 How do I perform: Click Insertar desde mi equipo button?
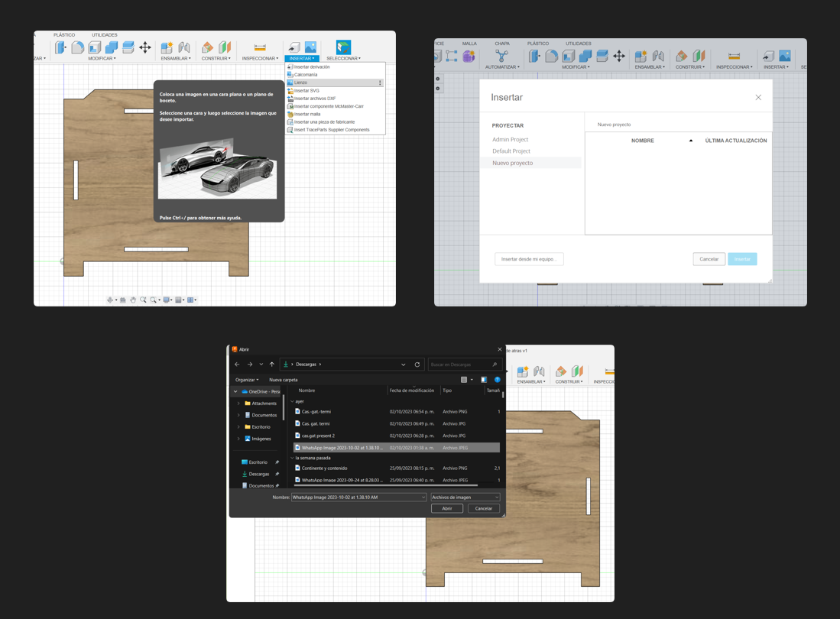(x=529, y=259)
